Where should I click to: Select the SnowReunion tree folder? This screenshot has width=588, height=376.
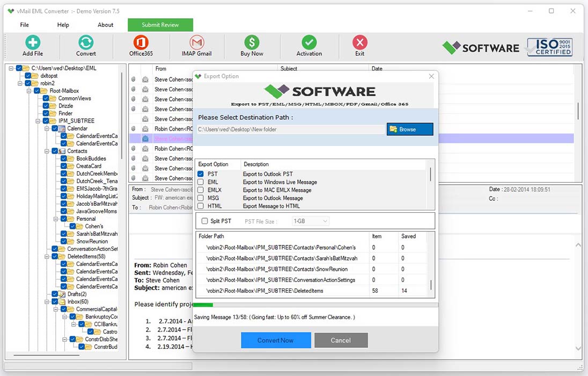coord(92,242)
